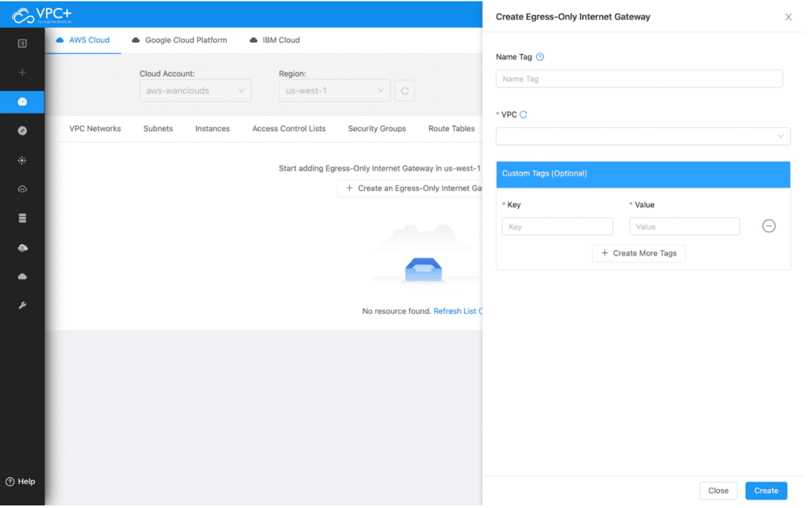Click the Close button in panel footer
The width and height of the screenshot is (812, 508).
719,491
